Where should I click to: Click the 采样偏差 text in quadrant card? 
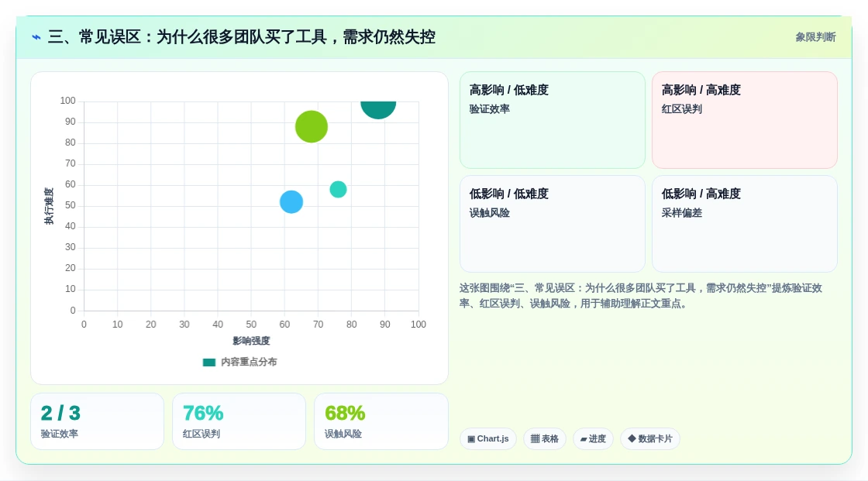(681, 213)
